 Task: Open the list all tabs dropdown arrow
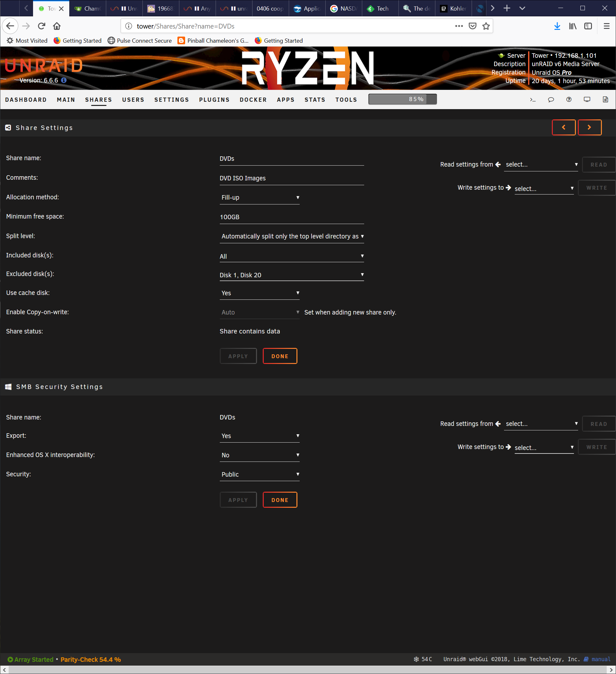(522, 8)
